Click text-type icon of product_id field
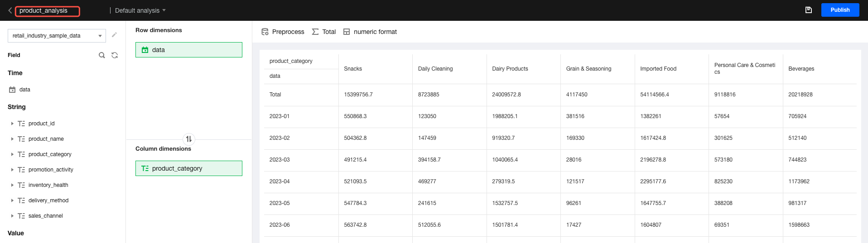Screen dimensions: 868x243 pos(21,124)
